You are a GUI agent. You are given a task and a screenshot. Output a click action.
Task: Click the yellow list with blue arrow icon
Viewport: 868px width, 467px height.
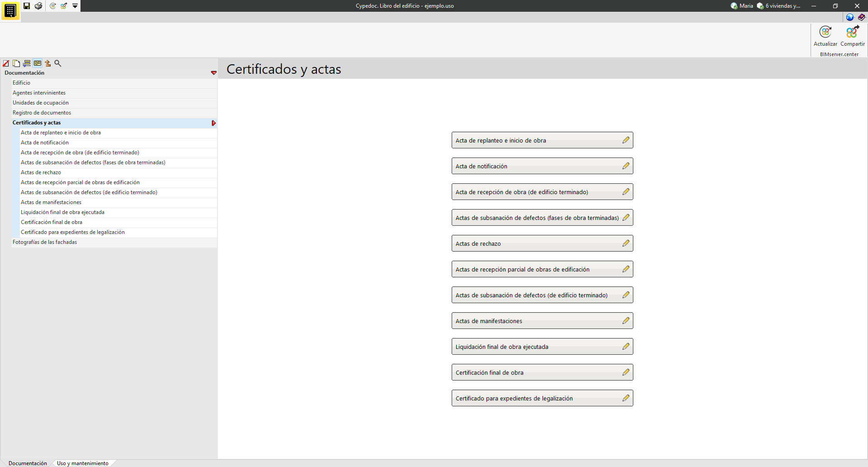tap(27, 63)
